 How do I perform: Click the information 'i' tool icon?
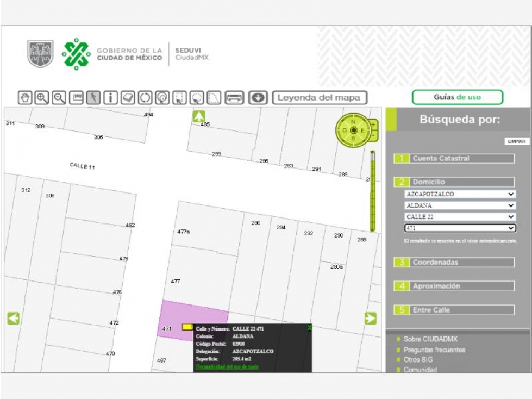111,98
